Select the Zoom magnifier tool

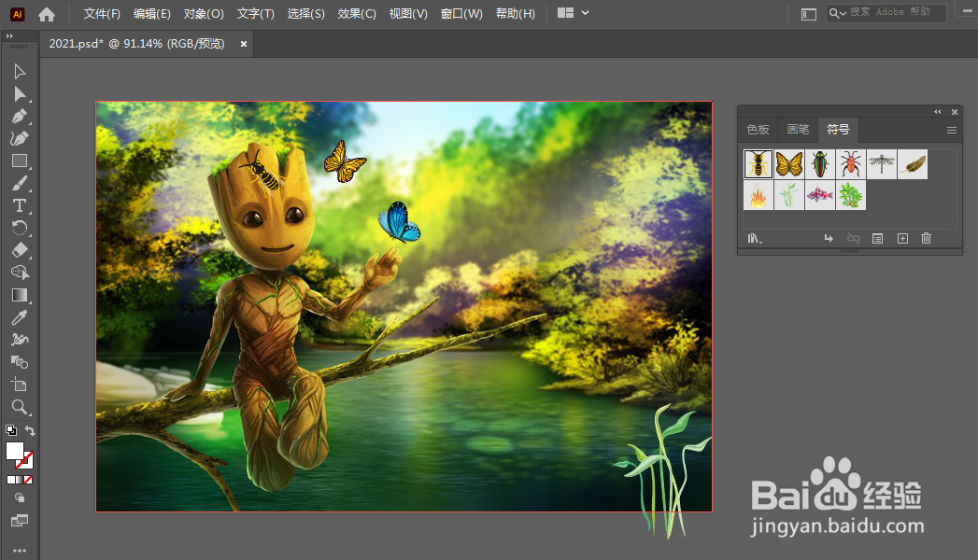20,407
